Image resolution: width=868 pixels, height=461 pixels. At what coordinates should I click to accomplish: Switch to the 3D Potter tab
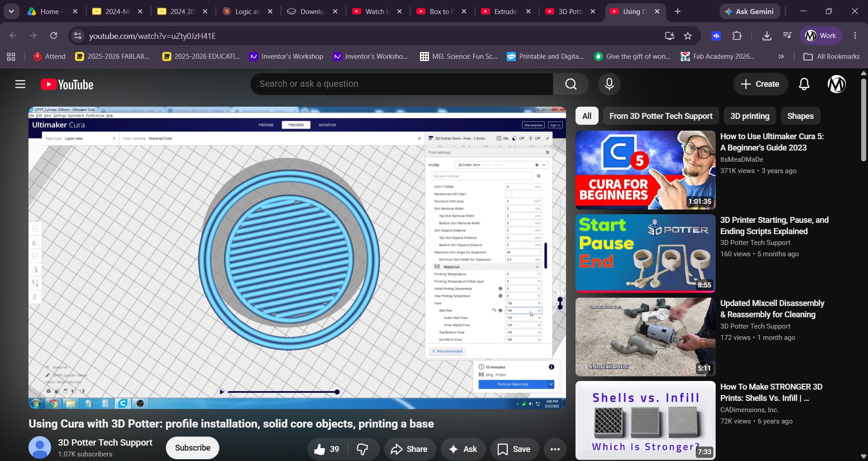click(x=571, y=12)
